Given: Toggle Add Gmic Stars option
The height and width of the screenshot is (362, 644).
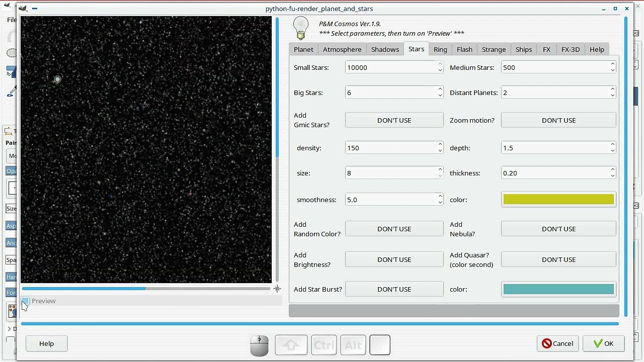Looking at the screenshot, I should tap(394, 120).
